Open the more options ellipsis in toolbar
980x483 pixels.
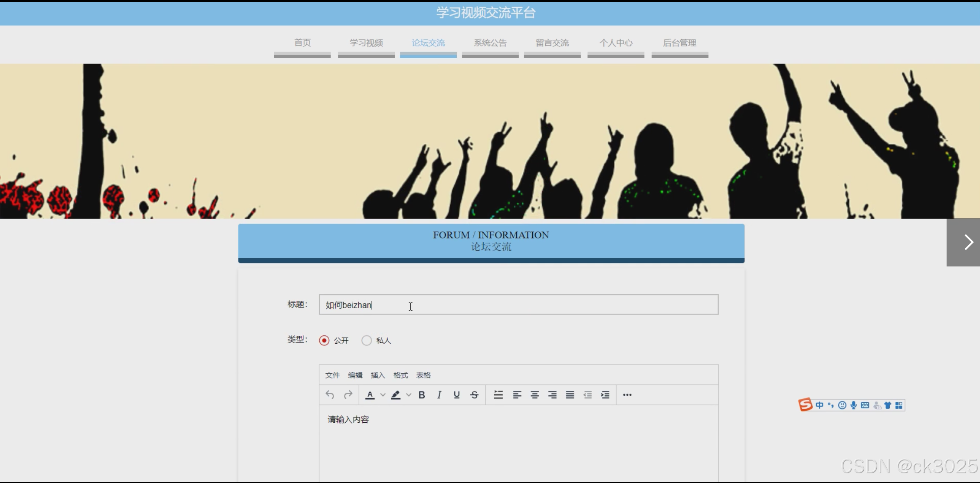pyautogui.click(x=627, y=395)
